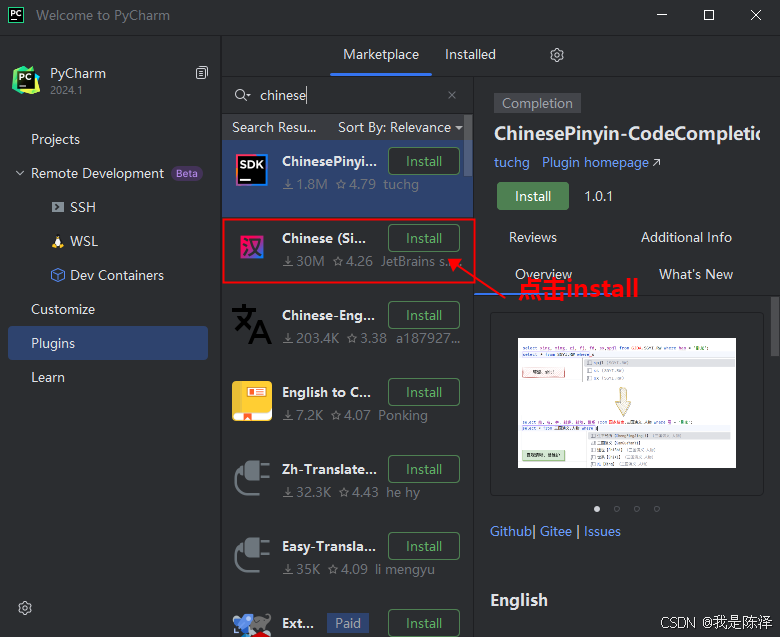Switch to the Marketplace tab

pyautogui.click(x=381, y=55)
